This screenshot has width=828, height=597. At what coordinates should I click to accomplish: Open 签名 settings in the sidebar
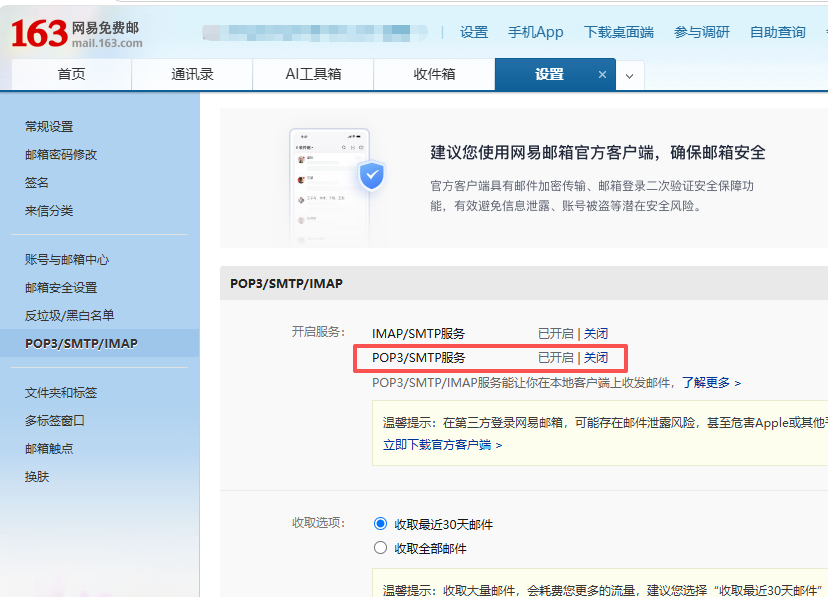(36, 183)
